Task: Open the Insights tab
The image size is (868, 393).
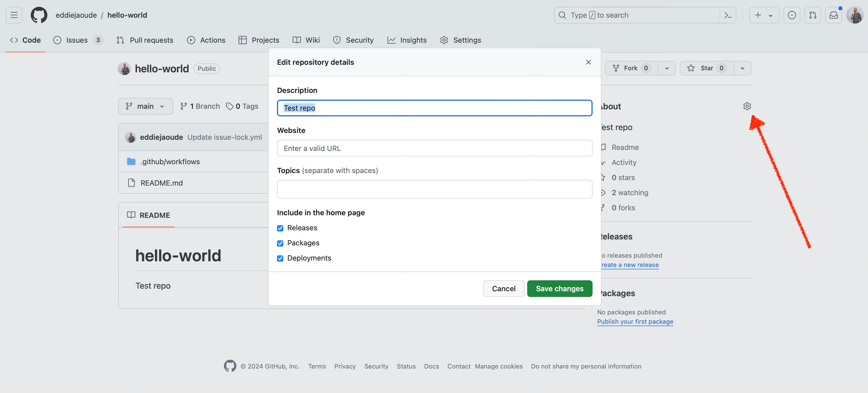Action: 407,40
